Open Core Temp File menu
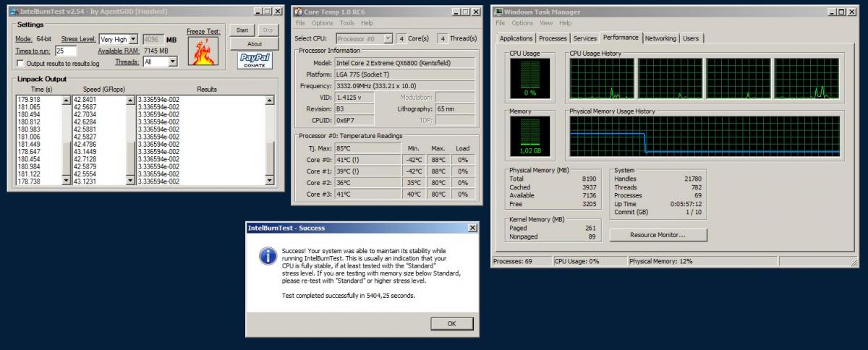868x350 pixels. coord(299,23)
